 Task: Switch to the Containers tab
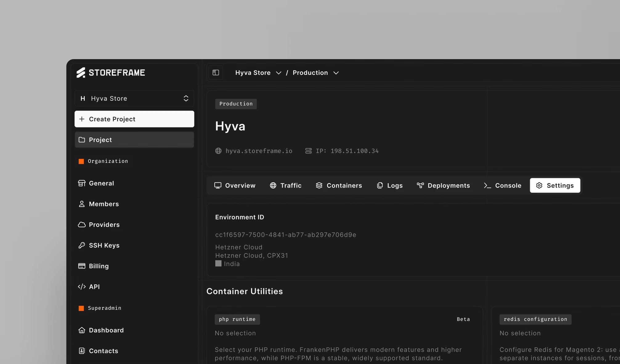(339, 185)
